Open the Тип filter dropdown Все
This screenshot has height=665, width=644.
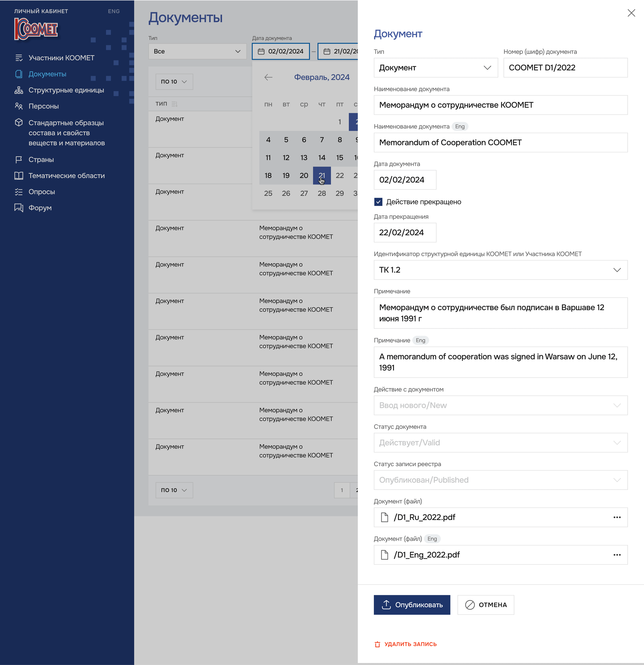pyautogui.click(x=197, y=51)
